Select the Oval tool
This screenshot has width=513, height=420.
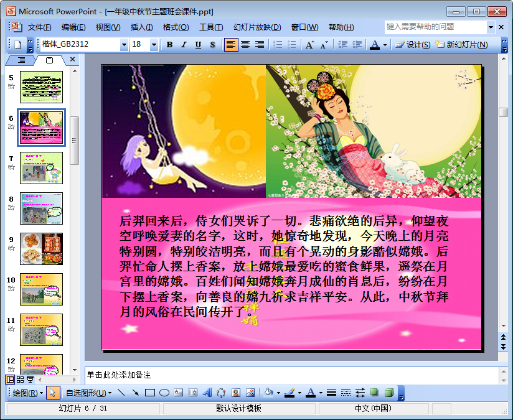pyautogui.click(x=164, y=393)
